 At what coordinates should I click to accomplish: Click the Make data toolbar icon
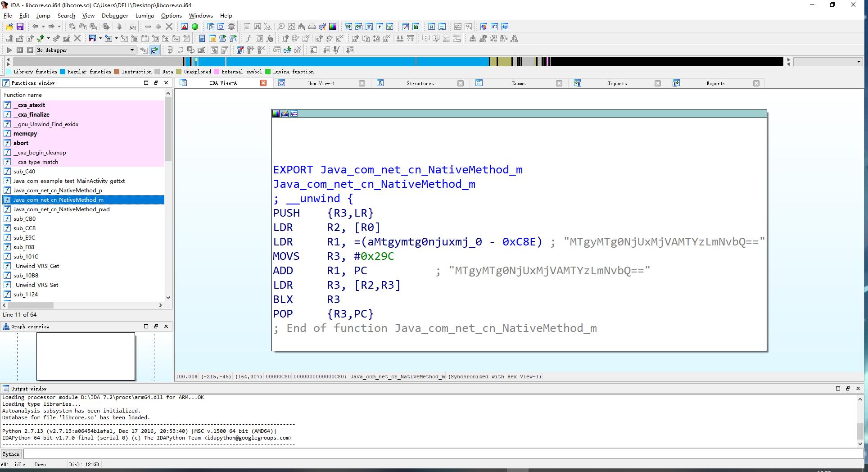coord(20,38)
